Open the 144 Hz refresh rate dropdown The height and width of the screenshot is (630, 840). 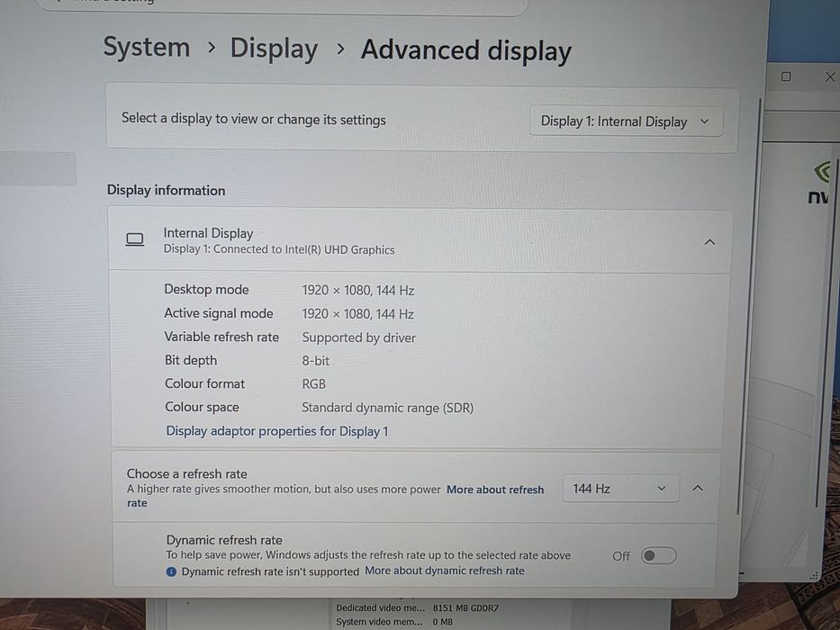click(620, 489)
